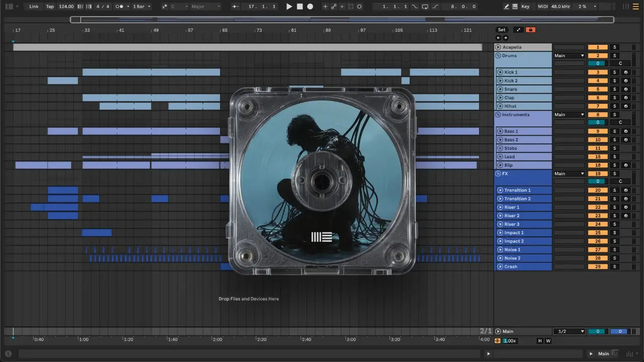Click the Tap tempo button
The width and height of the screenshot is (644, 362).
(50, 7)
